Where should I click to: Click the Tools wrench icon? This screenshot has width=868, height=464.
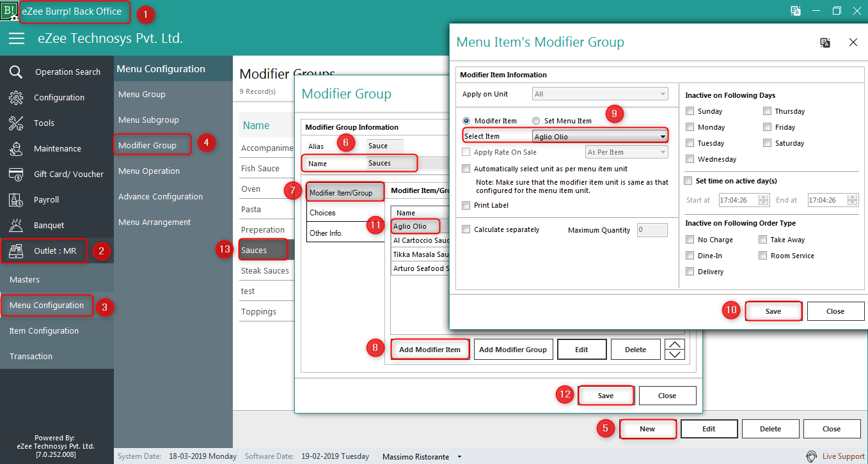click(16, 123)
